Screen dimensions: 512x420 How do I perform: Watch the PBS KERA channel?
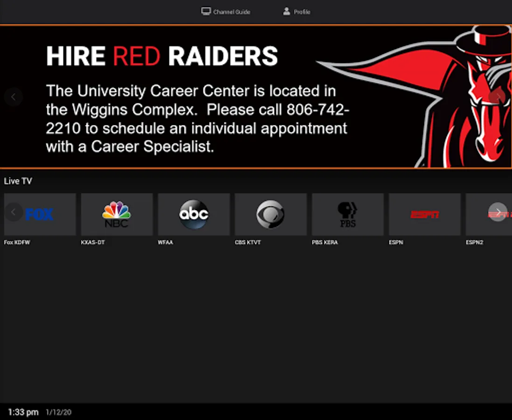tap(348, 214)
